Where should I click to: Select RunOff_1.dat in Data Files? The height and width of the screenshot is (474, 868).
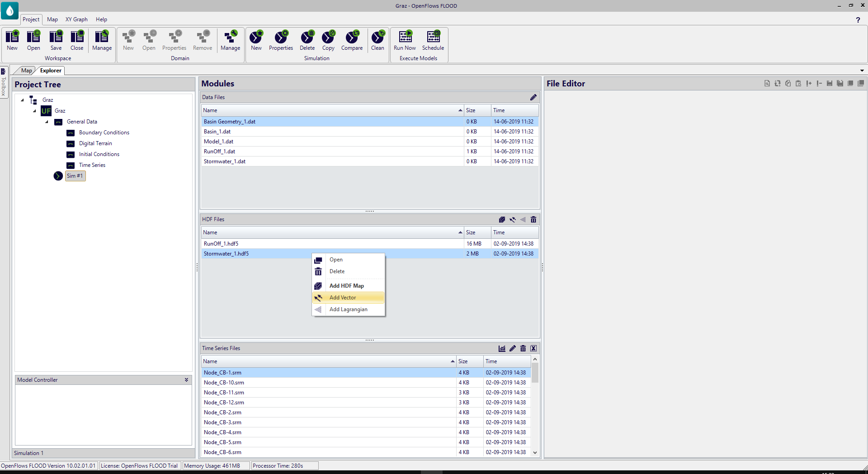coord(370,152)
